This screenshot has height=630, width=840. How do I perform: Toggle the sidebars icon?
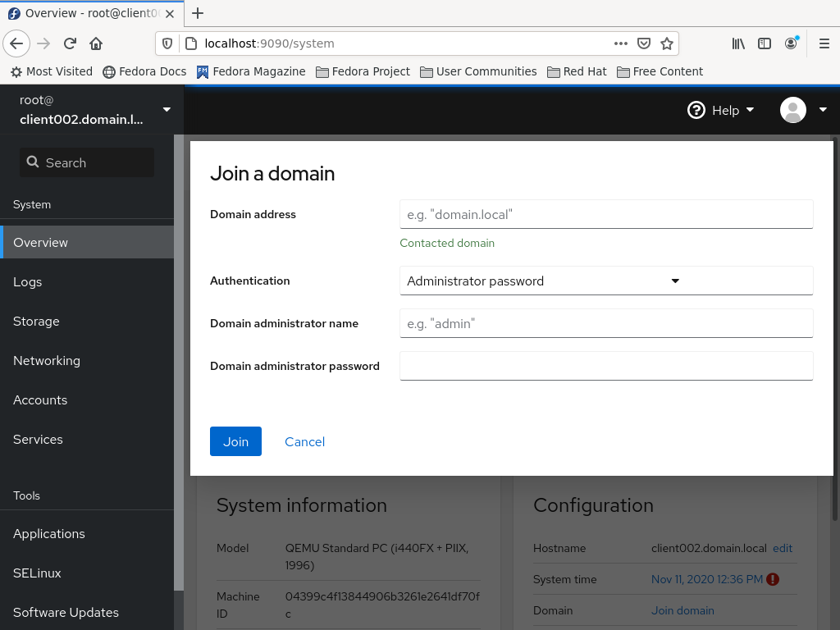click(765, 43)
